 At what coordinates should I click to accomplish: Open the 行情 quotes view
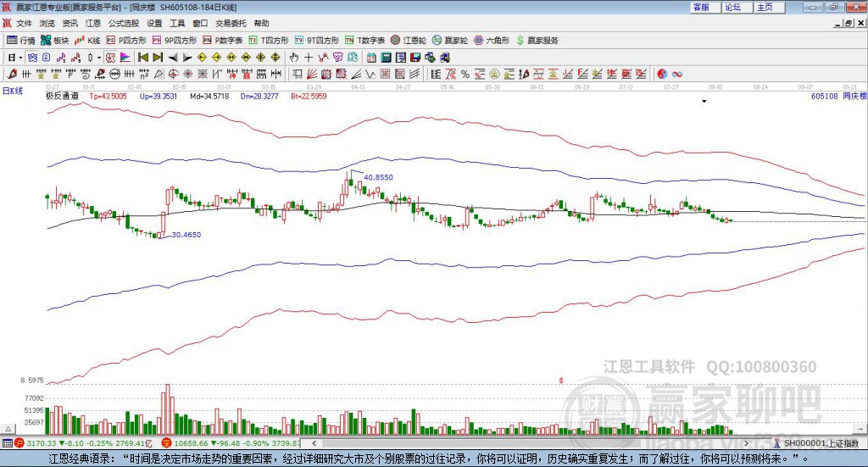pos(21,41)
